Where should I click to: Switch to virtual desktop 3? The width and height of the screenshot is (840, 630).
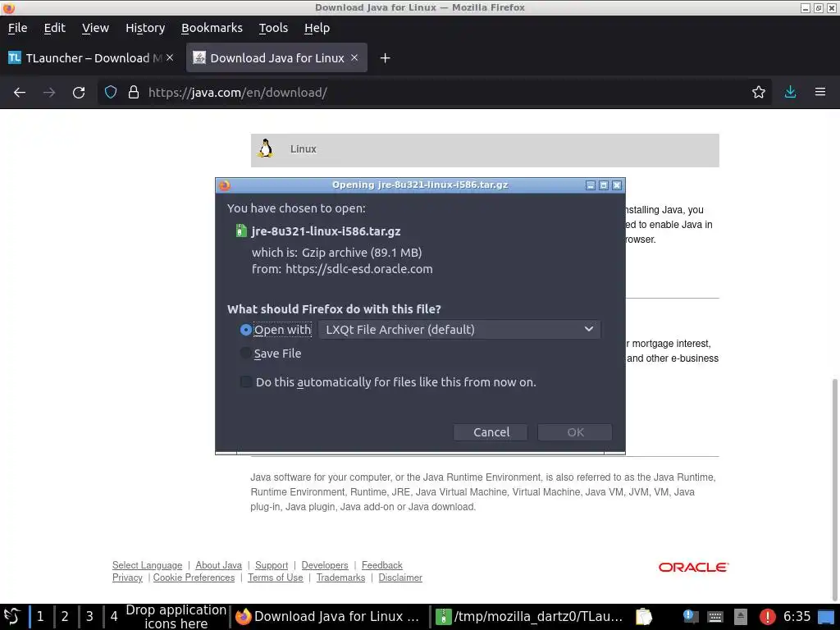(x=89, y=617)
